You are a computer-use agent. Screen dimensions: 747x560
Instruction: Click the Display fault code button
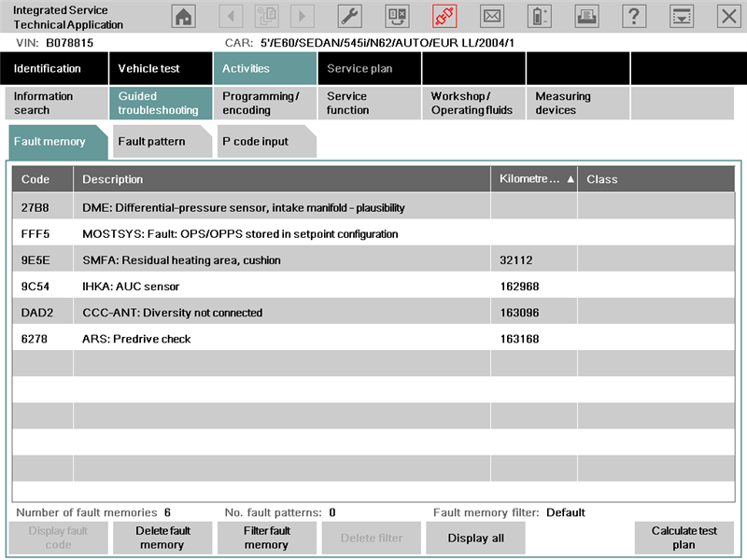(x=58, y=538)
